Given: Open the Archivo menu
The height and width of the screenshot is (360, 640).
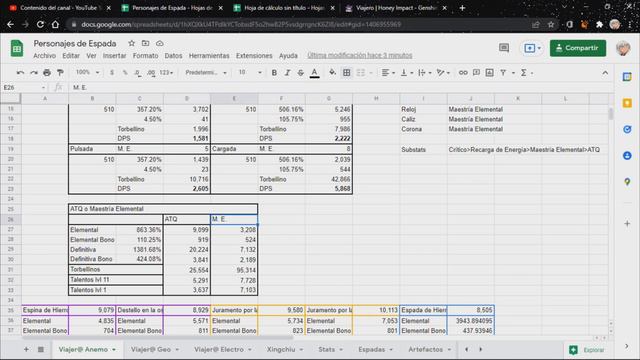Looking at the screenshot, I should 44,56.
